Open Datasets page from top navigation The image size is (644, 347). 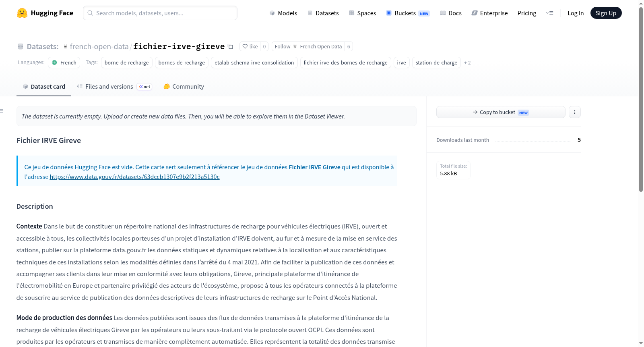[323, 13]
